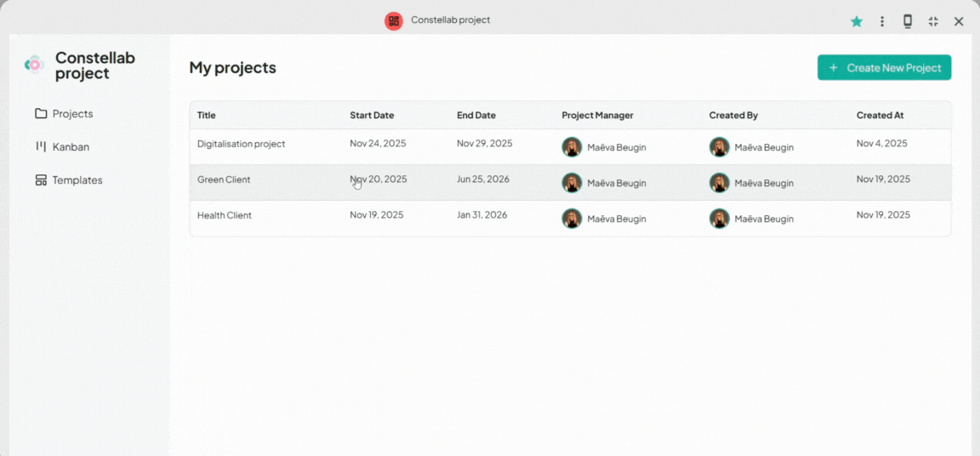Open the three-dot more options menu
Image resolution: width=980 pixels, height=456 pixels.
click(x=882, y=22)
